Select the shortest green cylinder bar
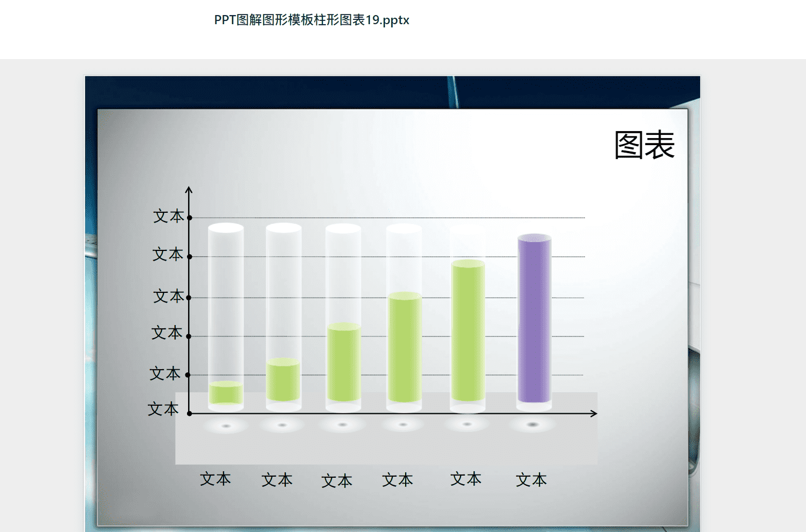Screen dimensions: 806x532 tap(226, 393)
